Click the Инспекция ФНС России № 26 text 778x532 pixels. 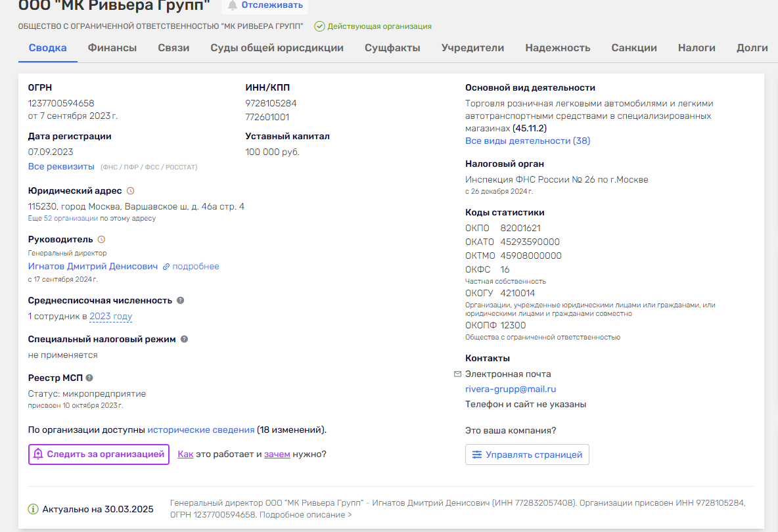557,179
